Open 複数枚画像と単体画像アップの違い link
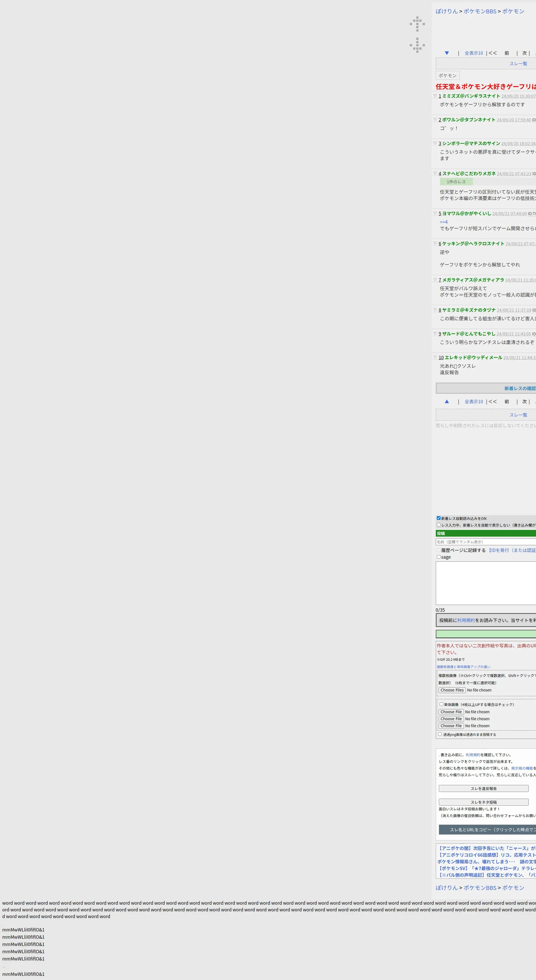 coord(464,667)
